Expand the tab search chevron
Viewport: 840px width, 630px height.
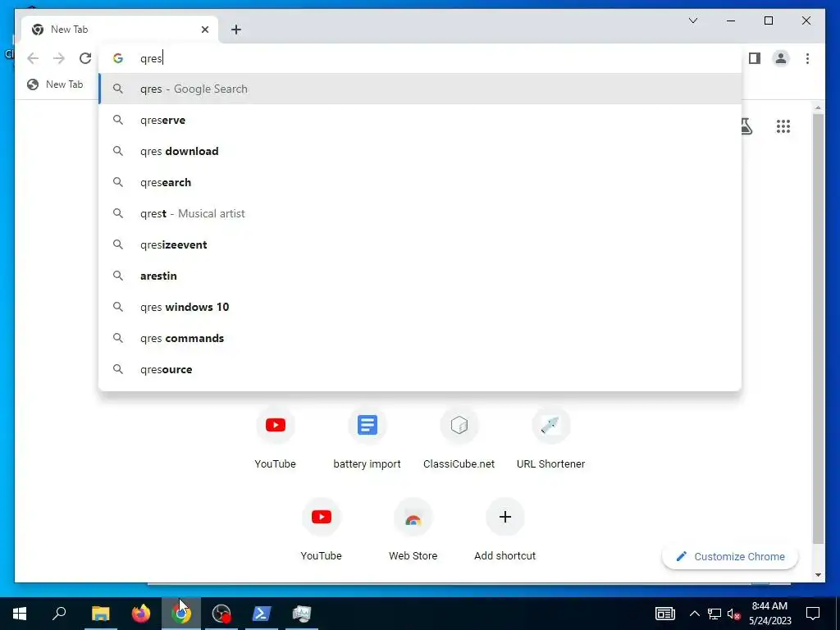coord(693,21)
